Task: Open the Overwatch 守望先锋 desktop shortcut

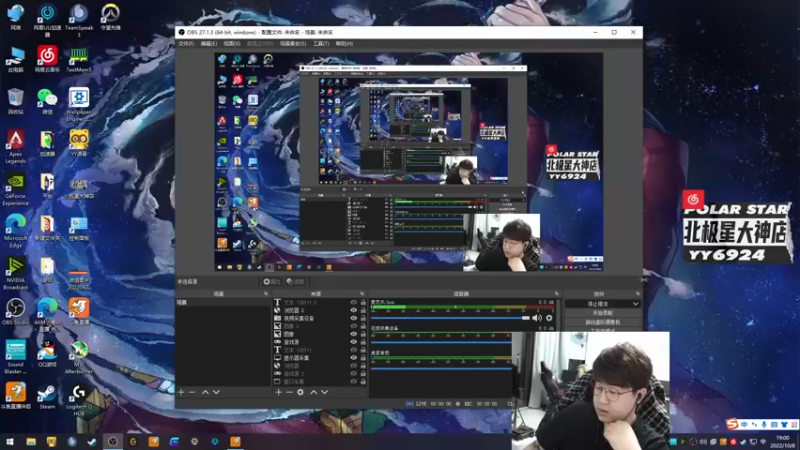Action: click(110, 17)
